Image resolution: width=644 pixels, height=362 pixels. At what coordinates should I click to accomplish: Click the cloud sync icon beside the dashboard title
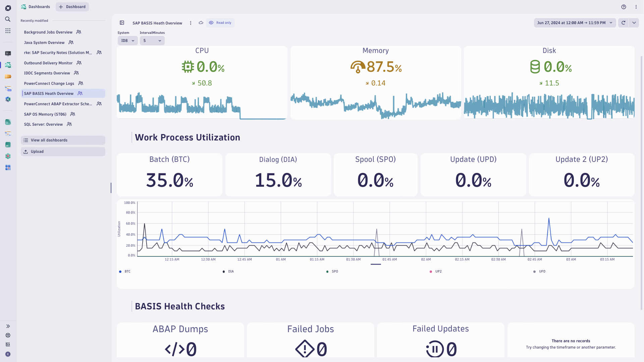pyautogui.click(x=201, y=22)
